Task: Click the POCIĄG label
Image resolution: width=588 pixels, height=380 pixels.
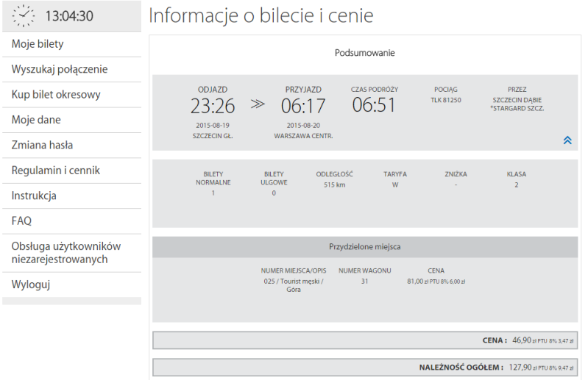Action: (x=446, y=90)
